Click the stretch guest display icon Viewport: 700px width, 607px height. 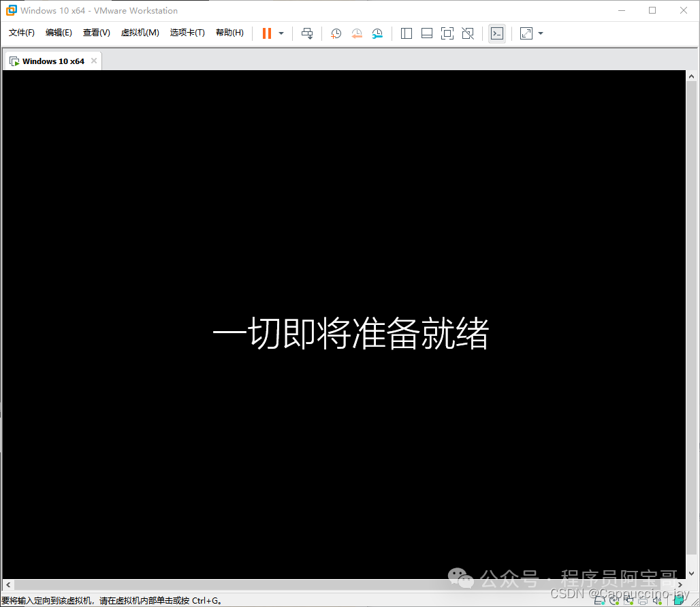click(x=526, y=33)
